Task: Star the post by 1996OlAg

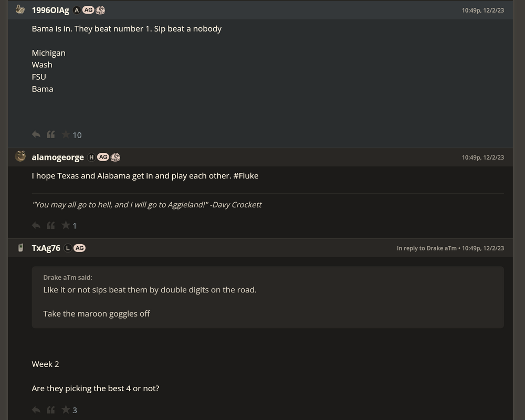Action: [66, 134]
